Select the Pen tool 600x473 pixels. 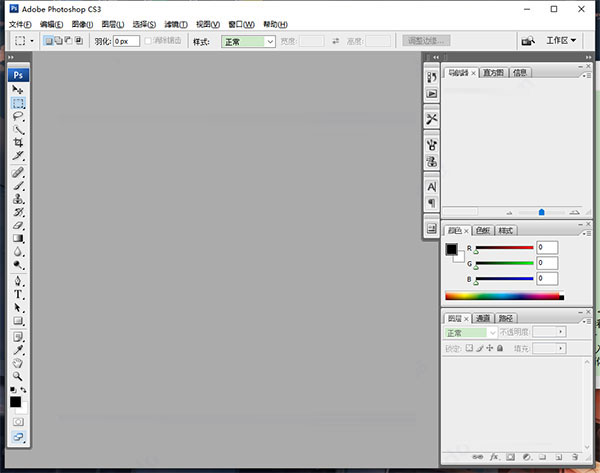18,281
